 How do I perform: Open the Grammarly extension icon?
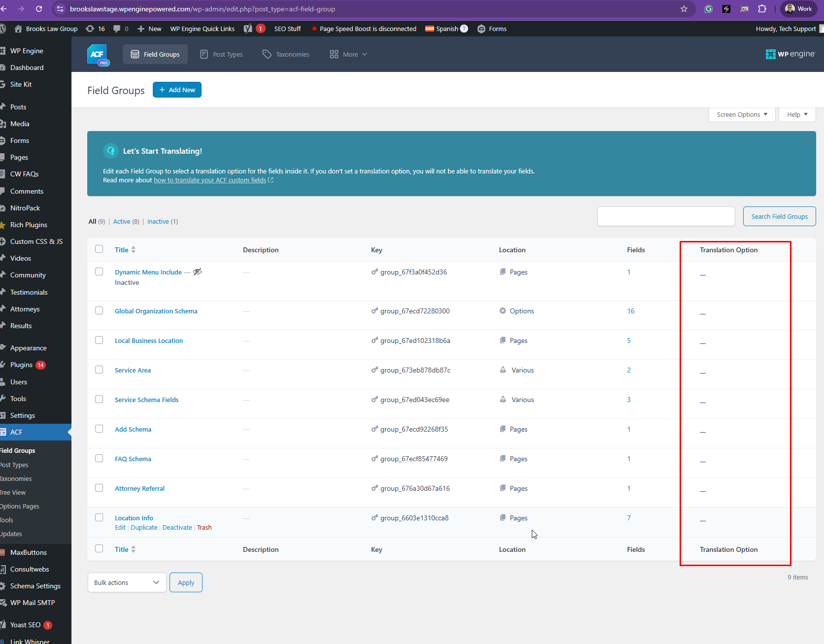point(709,9)
